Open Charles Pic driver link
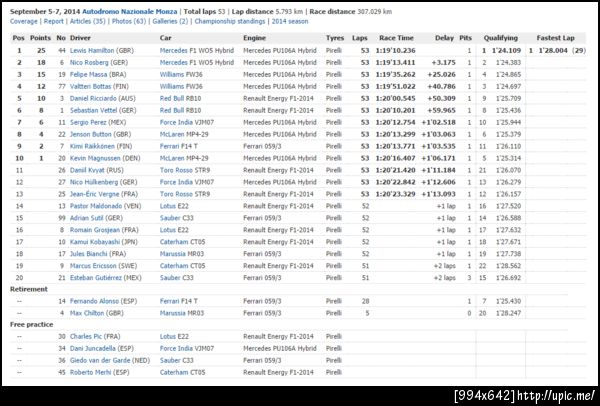The width and height of the screenshot is (600, 406). click(x=86, y=337)
